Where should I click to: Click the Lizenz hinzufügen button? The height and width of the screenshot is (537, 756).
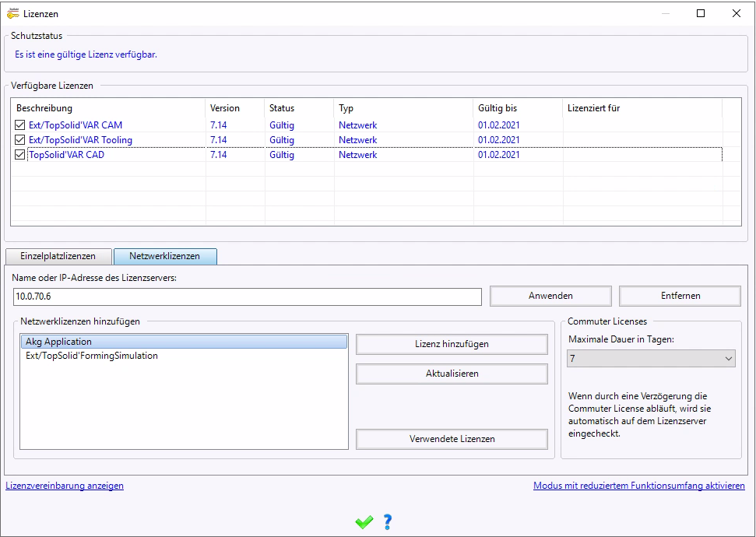452,344
